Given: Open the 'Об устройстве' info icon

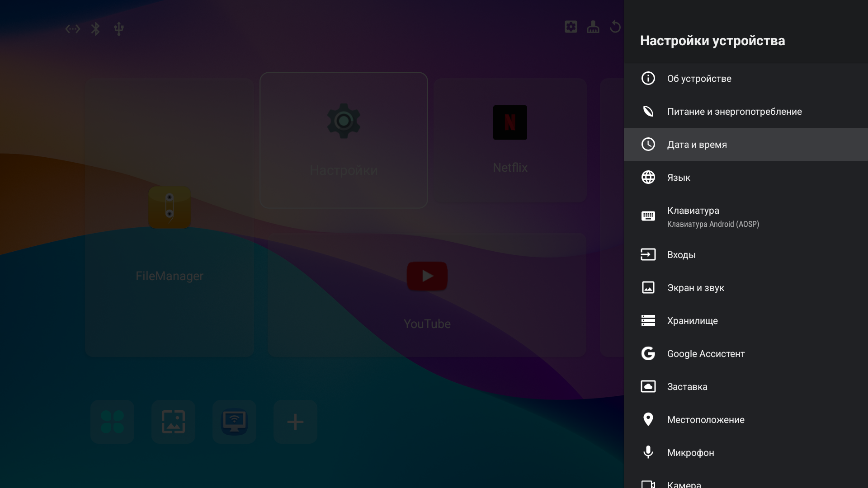Looking at the screenshot, I should (x=648, y=78).
